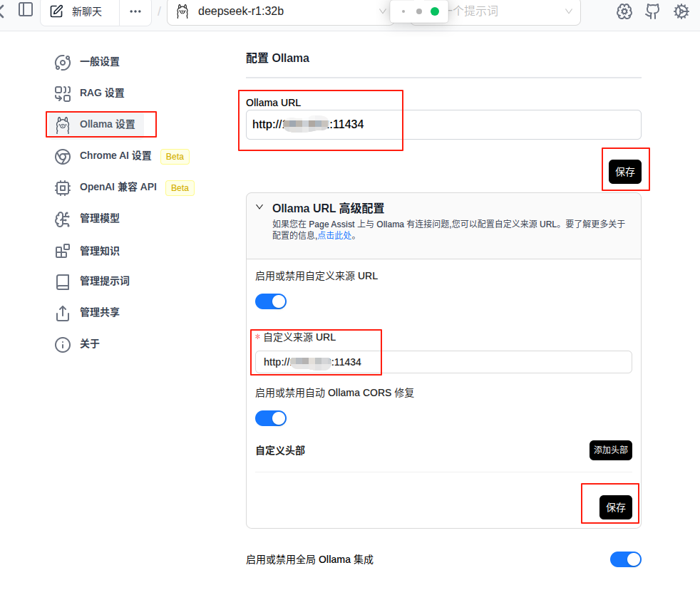The width and height of the screenshot is (700, 590).
Task: Open 管理提示词 from the sidebar
Action: point(105,281)
